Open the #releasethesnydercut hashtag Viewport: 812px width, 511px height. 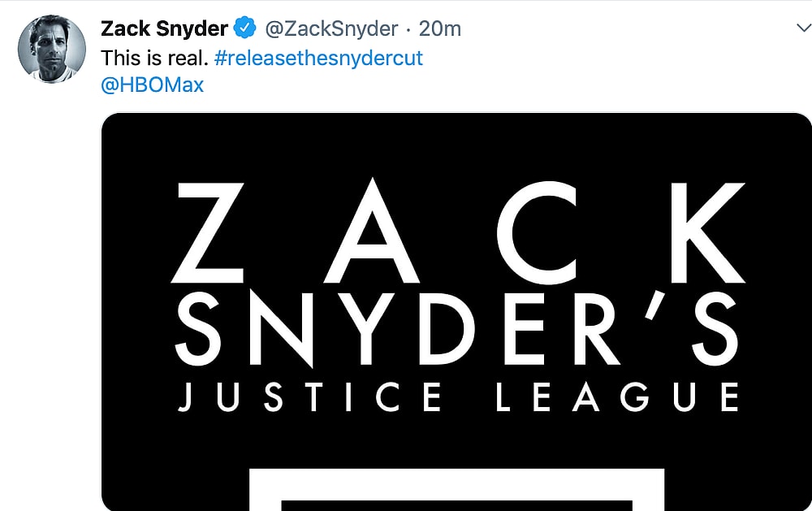(317, 58)
